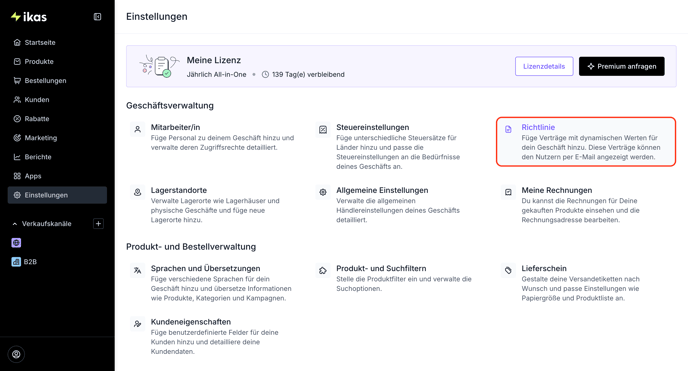The image size is (688, 371).
Task: Open Meine Rechnungen settings
Action: tap(586, 204)
